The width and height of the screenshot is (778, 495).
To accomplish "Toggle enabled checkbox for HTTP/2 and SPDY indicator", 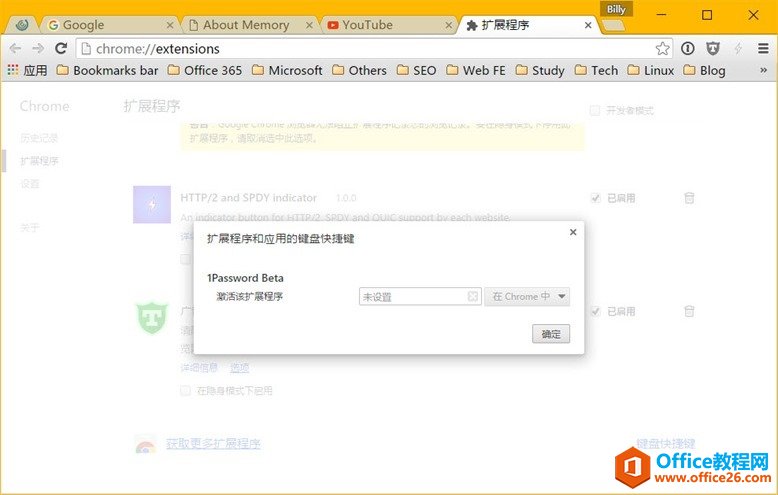I will tap(595, 198).
